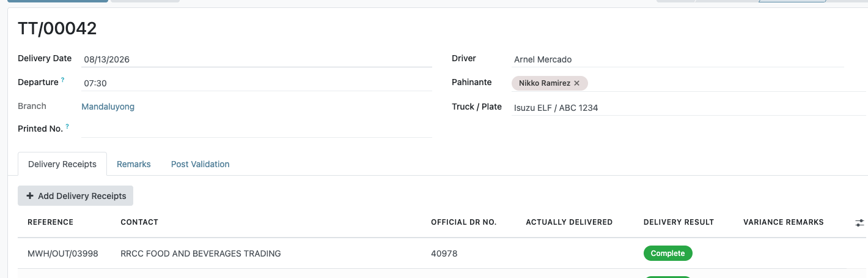Open the Driver dropdown showing Arnel Mercado
This screenshot has height=278, width=868.
coord(677,59)
